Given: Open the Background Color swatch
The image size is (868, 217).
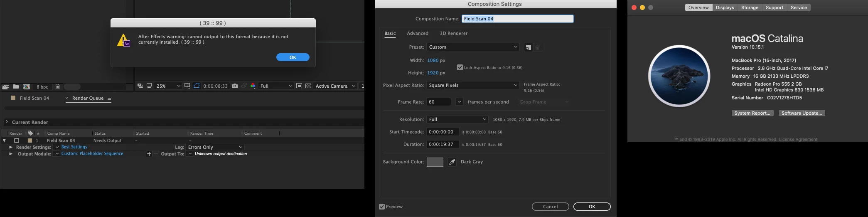Looking at the screenshot, I should (435, 162).
